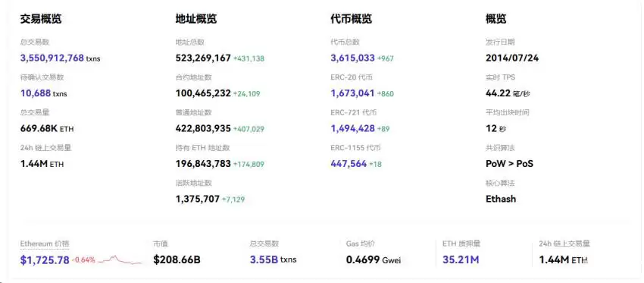Click the Gas 均价 label
Screen dimensions: 644x283
(360, 244)
